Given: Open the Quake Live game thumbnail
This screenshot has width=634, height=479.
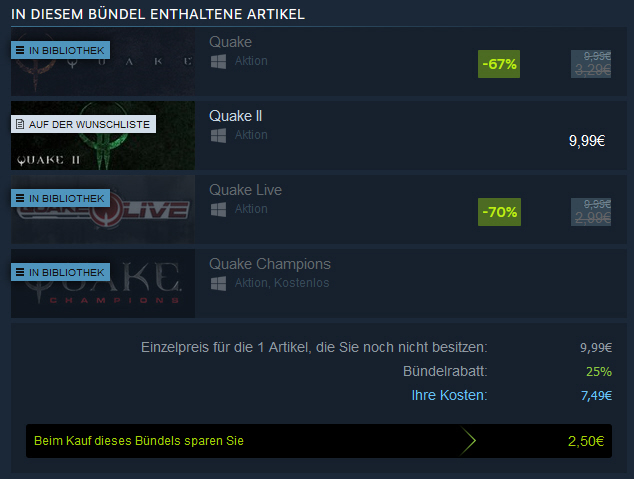Looking at the screenshot, I should click(103, 209).
